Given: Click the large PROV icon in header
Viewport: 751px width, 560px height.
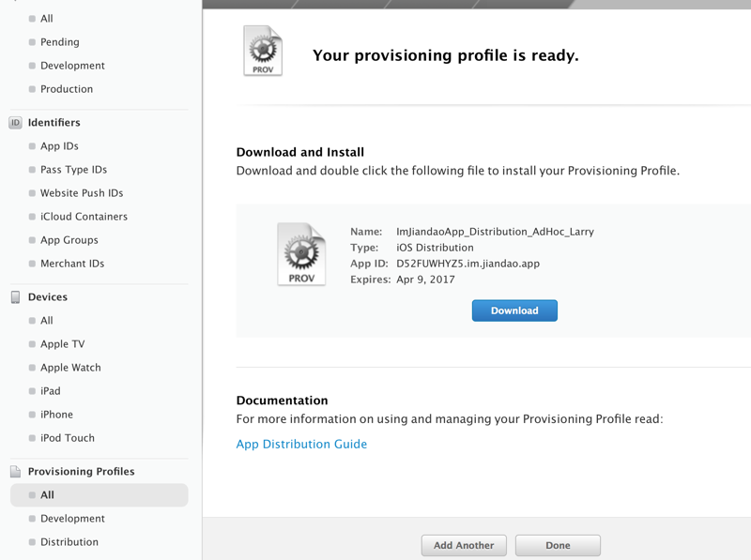Looking at the screenshot, I should (x=262, y=51).
